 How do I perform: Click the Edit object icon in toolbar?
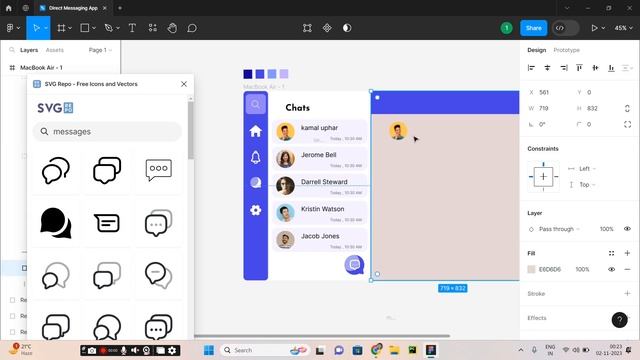point(307,28)
